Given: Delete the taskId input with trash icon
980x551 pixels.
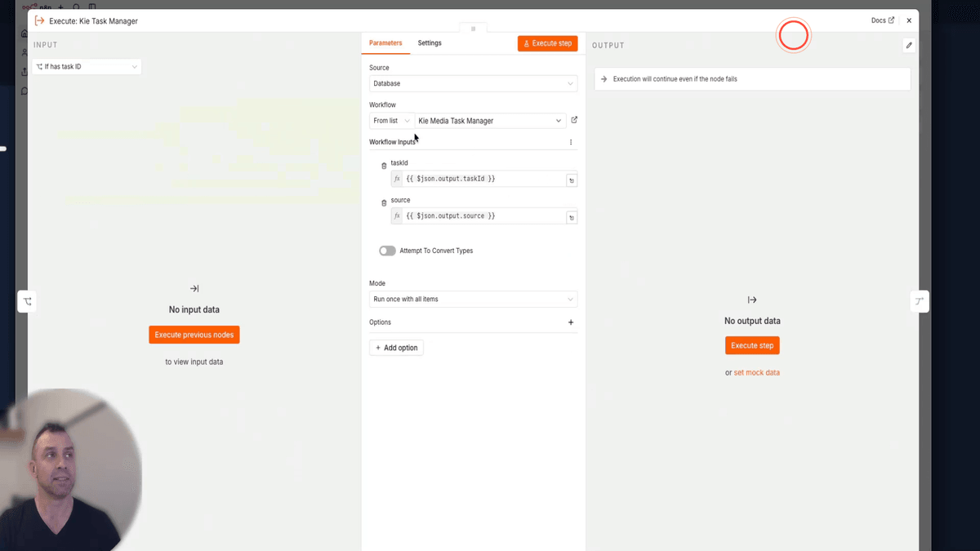Looking at the screenshot, I should [384, 166].
